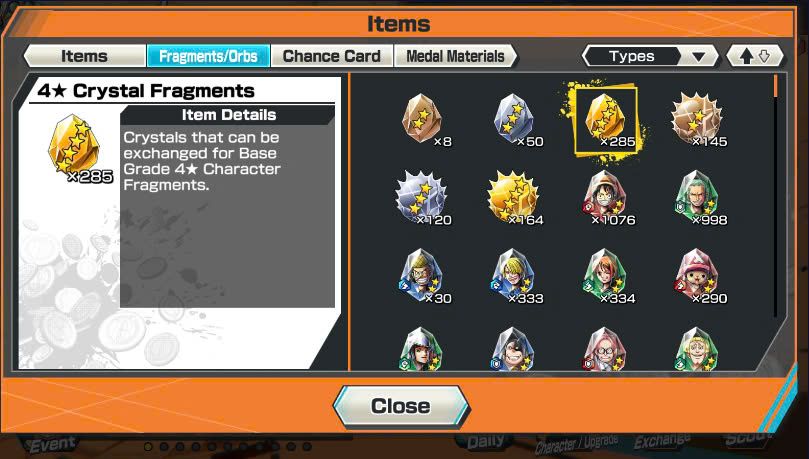This screenshot has height=459, width=809.
Task: Click the orange scrollbar in item list
Action: coord(775,87)
